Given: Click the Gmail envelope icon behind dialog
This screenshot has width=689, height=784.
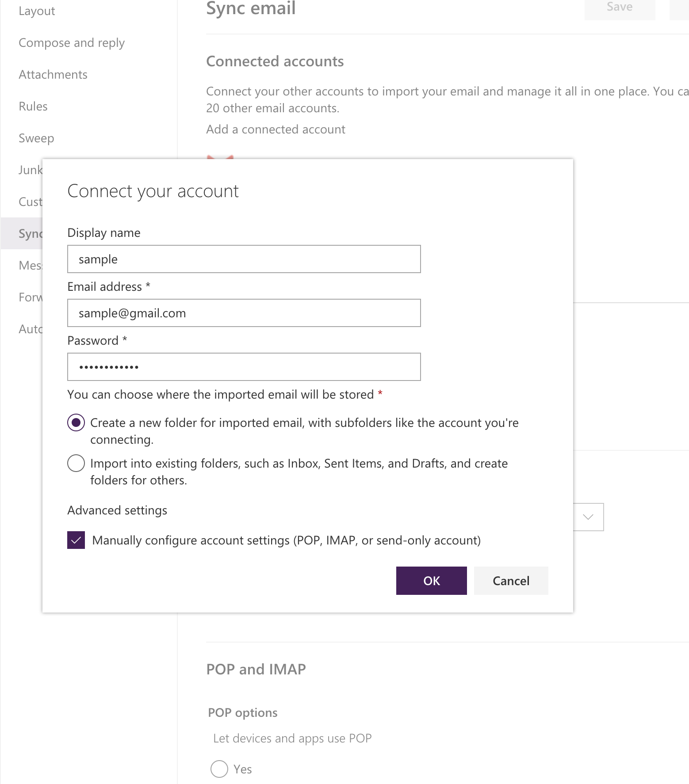Looking at the screenshot, I should (x=220, y=156).
